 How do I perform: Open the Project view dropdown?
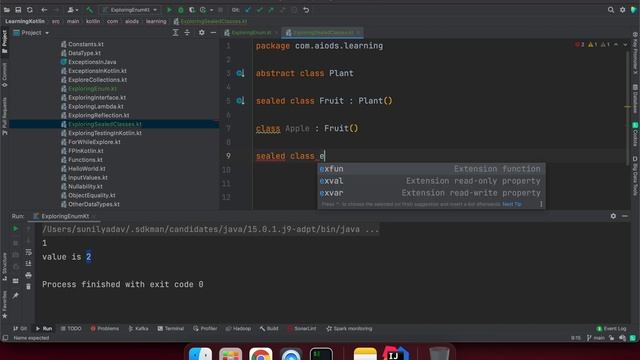(x=31, y=33)
